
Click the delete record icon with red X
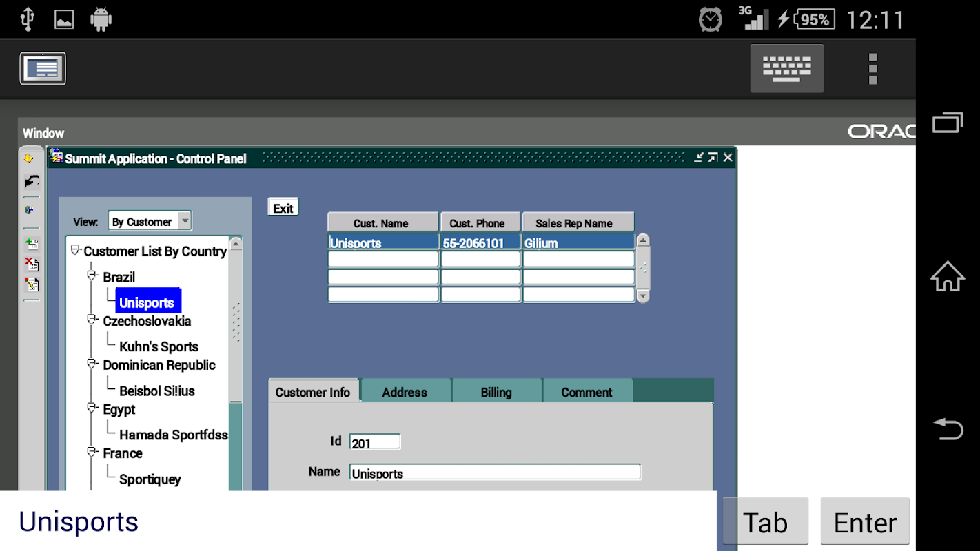click(31, 264)
